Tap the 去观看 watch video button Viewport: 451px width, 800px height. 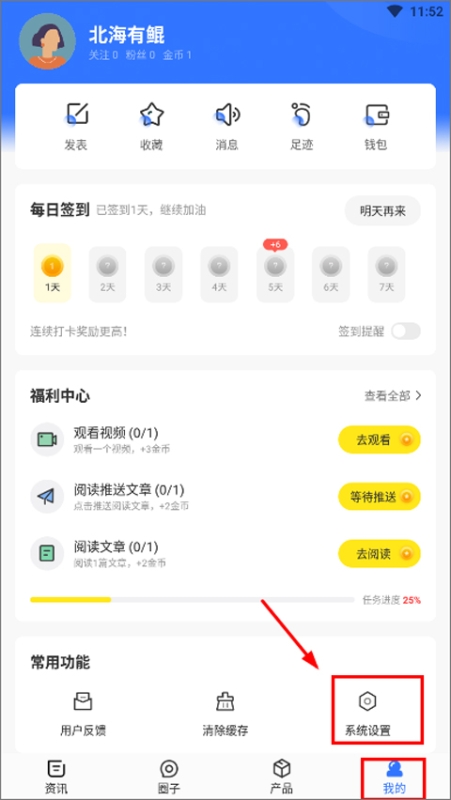pyautogui.click(x=379, y=440)
